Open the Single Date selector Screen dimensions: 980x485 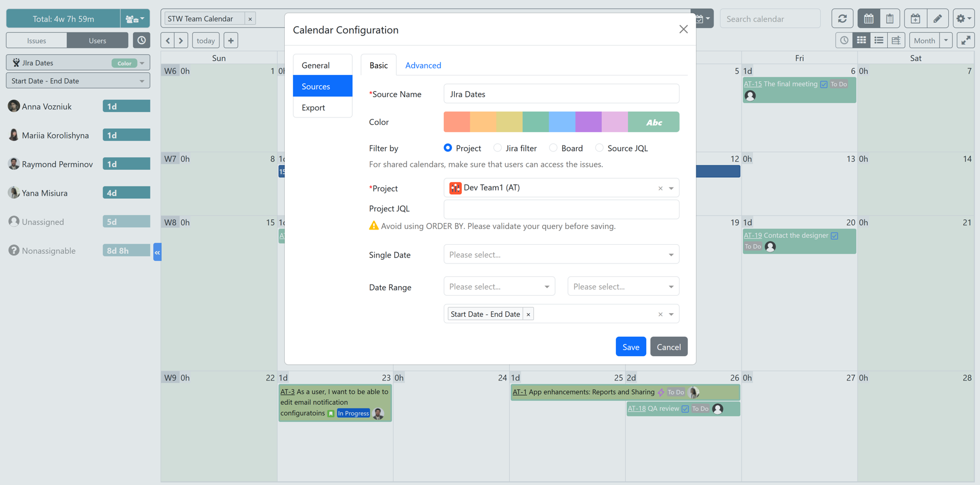[x=561, y=254]
